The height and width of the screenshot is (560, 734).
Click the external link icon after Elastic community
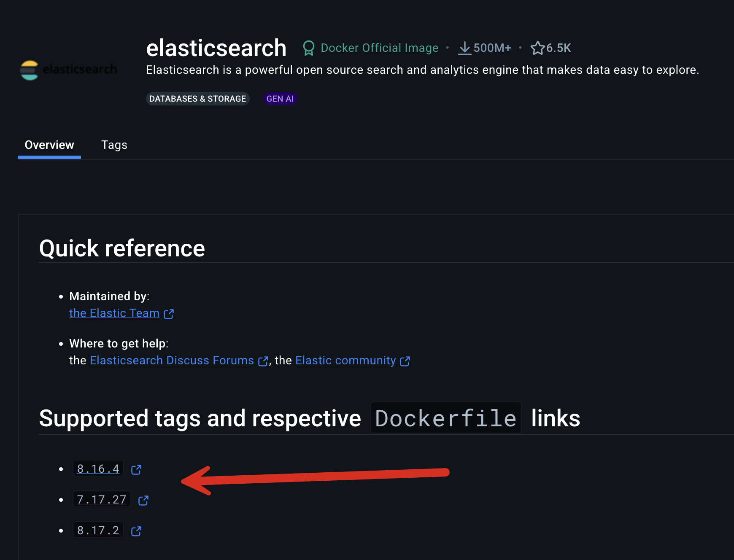[405, 361]
